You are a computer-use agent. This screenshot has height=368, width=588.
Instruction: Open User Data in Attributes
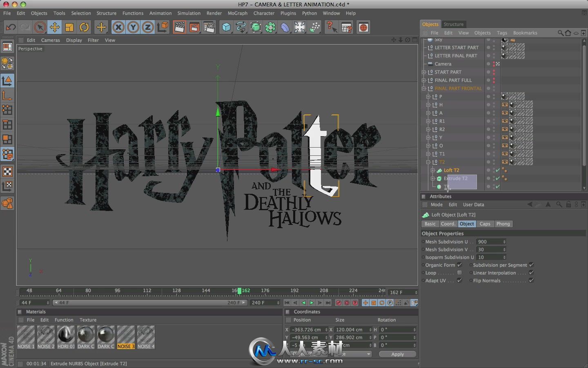tap(473, 204)
